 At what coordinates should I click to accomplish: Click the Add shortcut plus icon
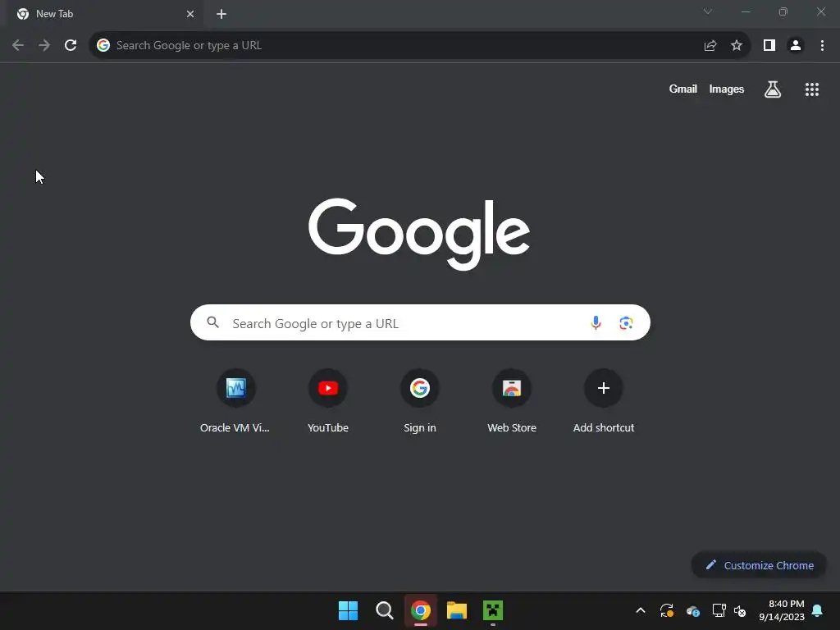pos(603,388)
